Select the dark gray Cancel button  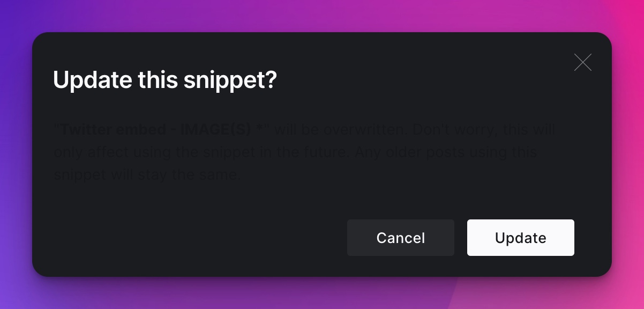click(x=401, y=238)
